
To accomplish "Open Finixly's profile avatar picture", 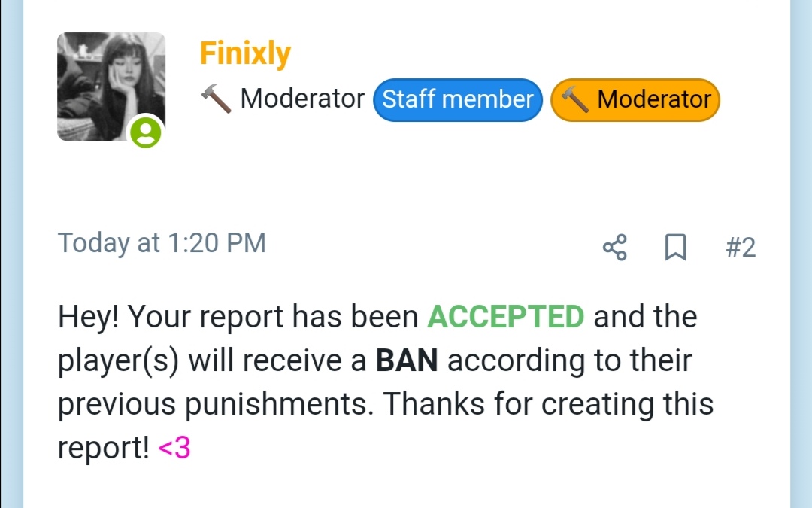I will [x=111, y=87].
